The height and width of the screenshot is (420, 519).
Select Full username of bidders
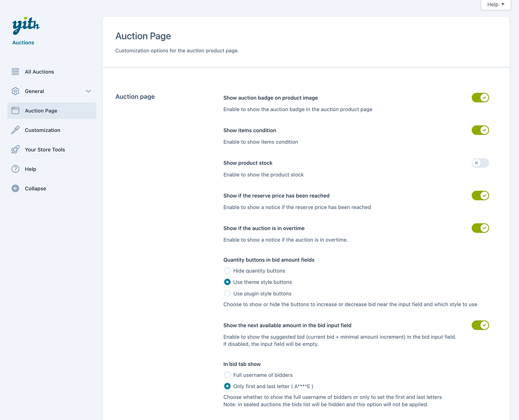227,375
